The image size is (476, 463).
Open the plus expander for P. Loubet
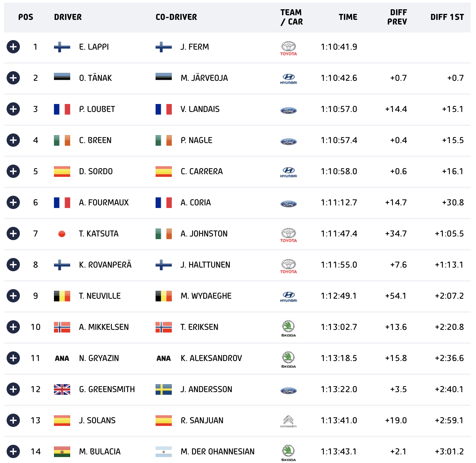(13, 109)
